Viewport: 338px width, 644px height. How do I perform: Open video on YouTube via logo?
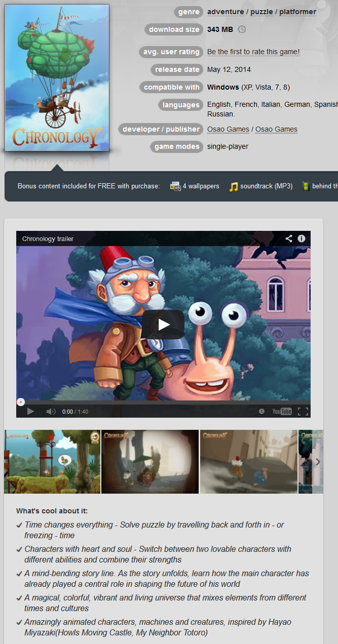[x=282, y=412]
